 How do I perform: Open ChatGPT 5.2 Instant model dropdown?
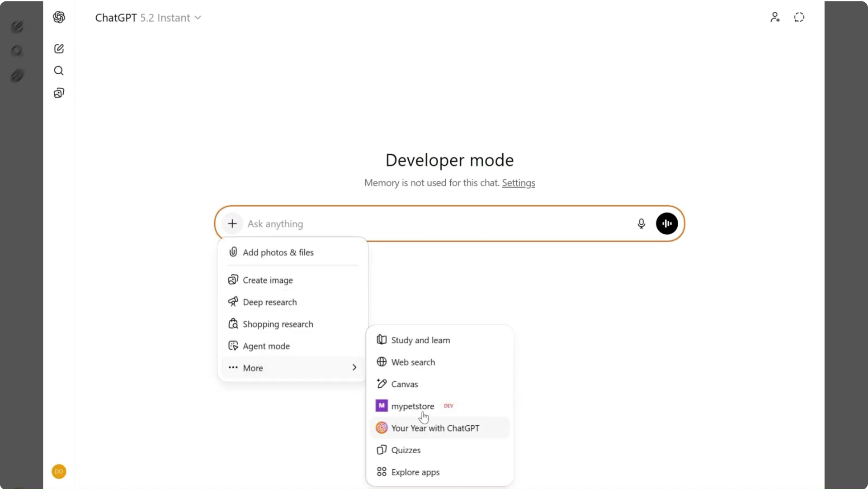click(x=148, y=18)
